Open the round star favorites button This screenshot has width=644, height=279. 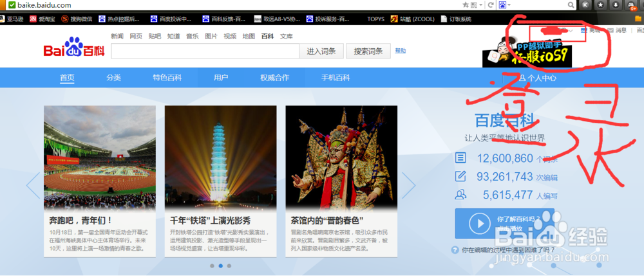tap(600, 5)
